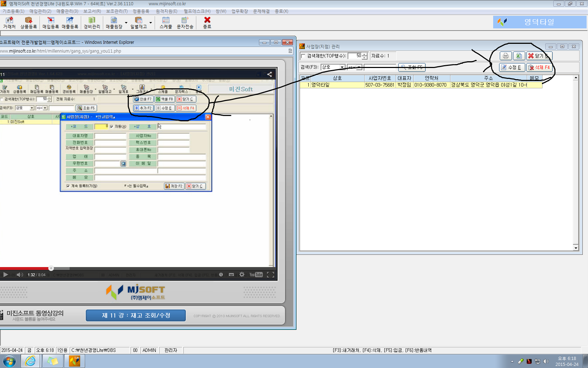The width and height of the screenshot is (588, 368).
Task: Open the 매출원장 toolbar icon
Action: tap(114, 23)
